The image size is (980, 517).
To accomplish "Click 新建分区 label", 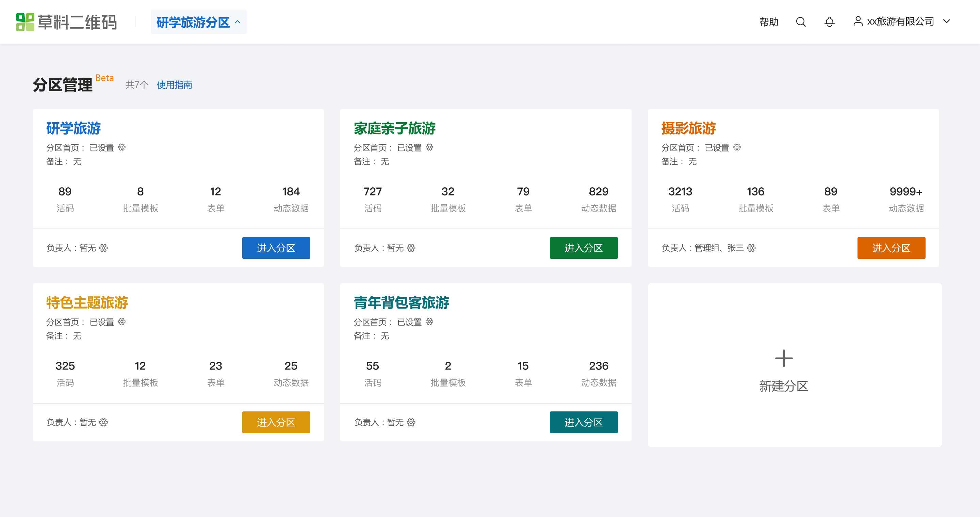I will [783, 386].
